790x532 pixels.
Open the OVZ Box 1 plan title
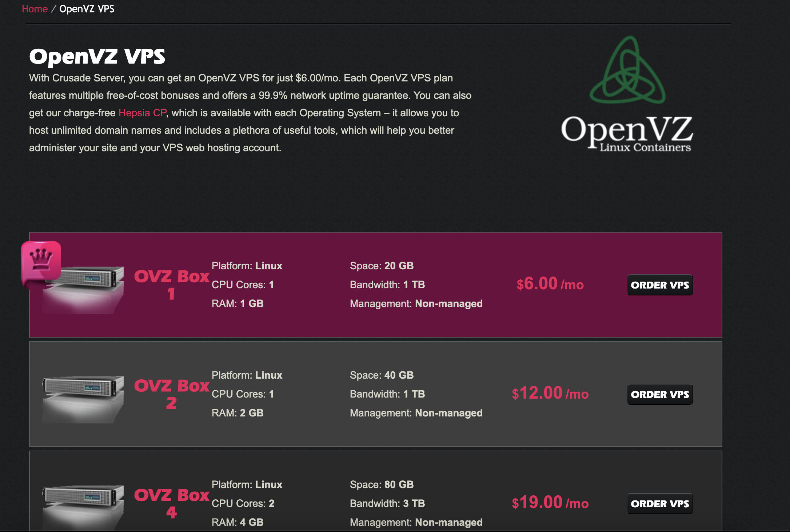[172, 285]
